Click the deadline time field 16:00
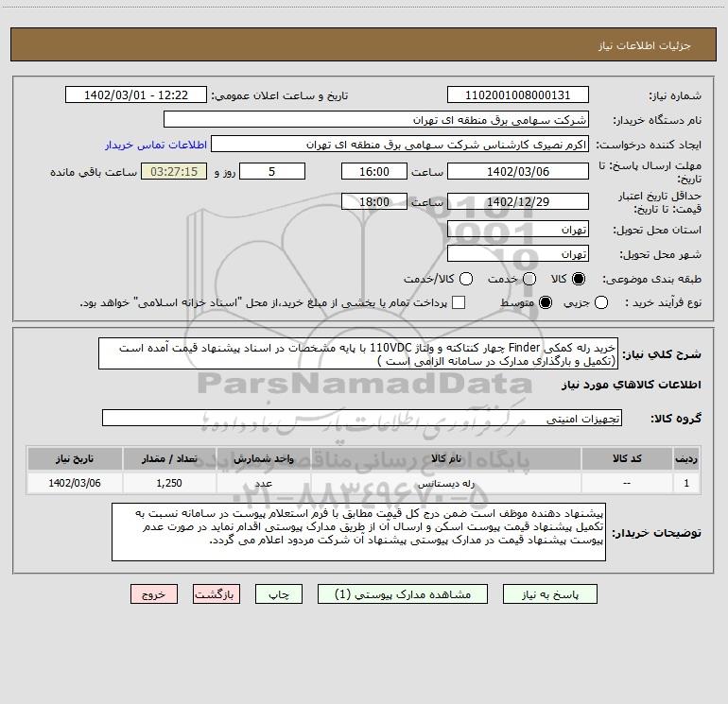Image resolution: width=728 pixels, height=704 pixels. click(x=374, y=171)
